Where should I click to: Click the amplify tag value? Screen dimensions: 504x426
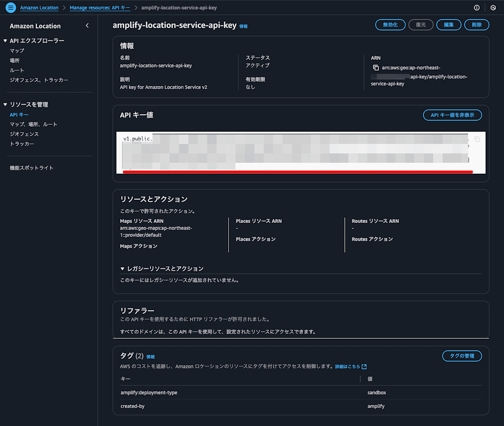coord(376,406)
